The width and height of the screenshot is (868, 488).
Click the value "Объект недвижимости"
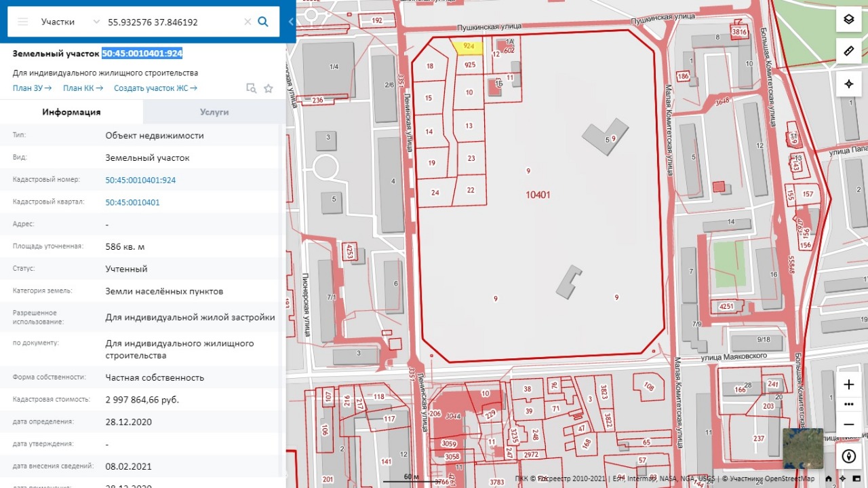155,136
